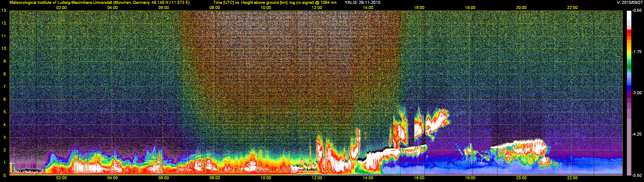This screenshot has width=644, height=182.
Task: Click the 'YALIS: 29-11-2010' date label
Action: point(363,3)
